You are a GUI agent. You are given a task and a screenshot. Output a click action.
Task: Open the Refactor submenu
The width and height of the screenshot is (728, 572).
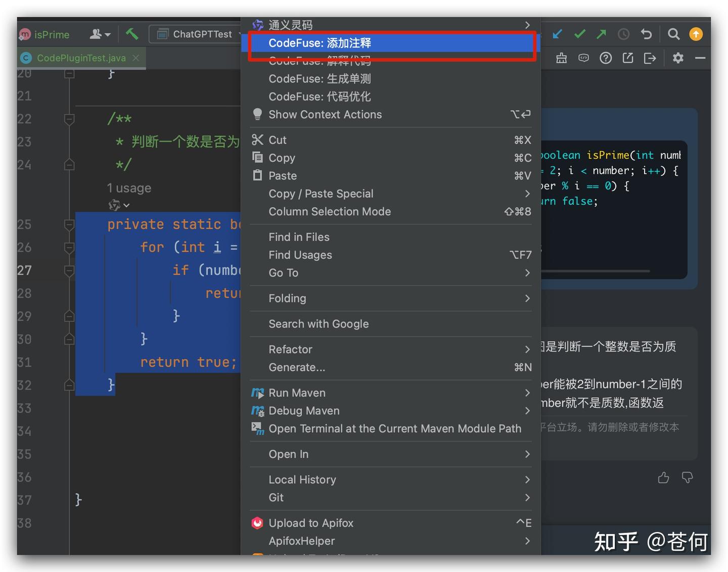pos(391,350)
